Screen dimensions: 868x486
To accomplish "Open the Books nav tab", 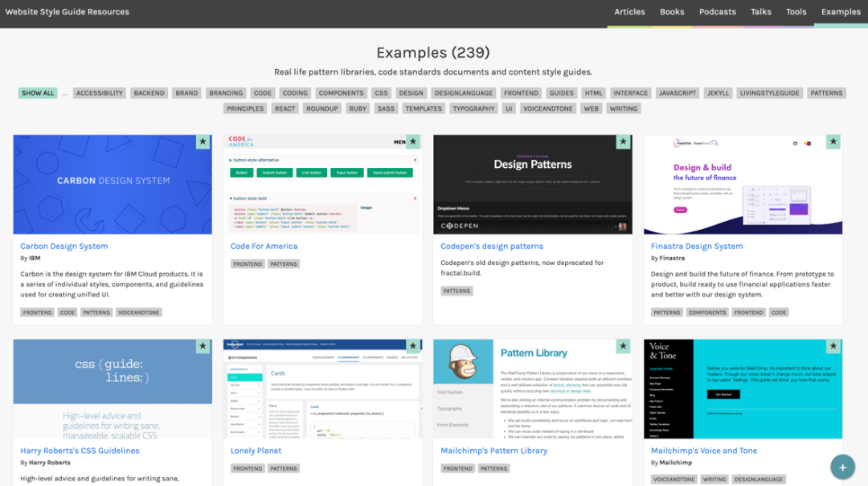I will click(672, 11).
